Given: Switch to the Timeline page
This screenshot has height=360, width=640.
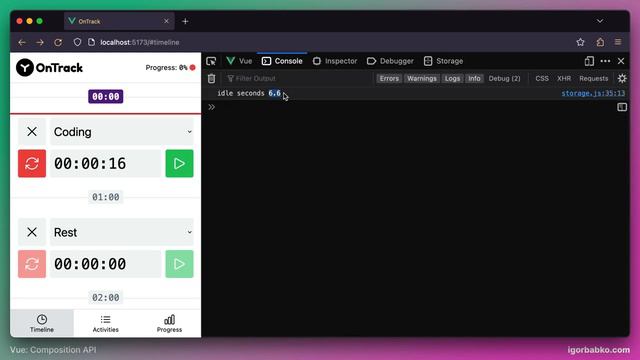Looking at the screenshot, I should 42,323.
